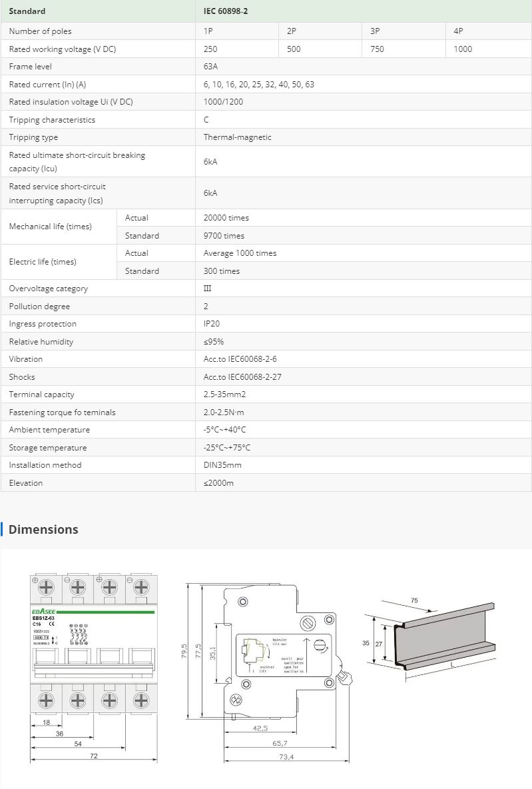Click the EBASEE logo on the breaker drawing
The width and height of the screenshot is (532, 789).
click(44, 611)
